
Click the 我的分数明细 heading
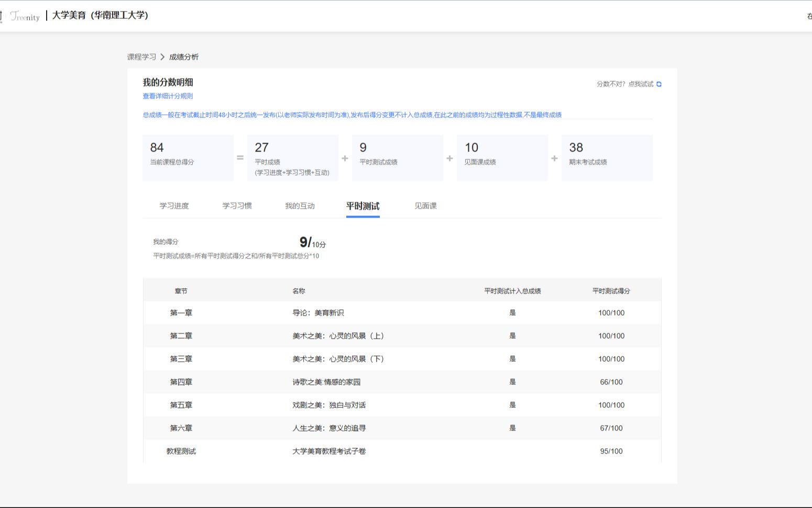coord(168,82)
